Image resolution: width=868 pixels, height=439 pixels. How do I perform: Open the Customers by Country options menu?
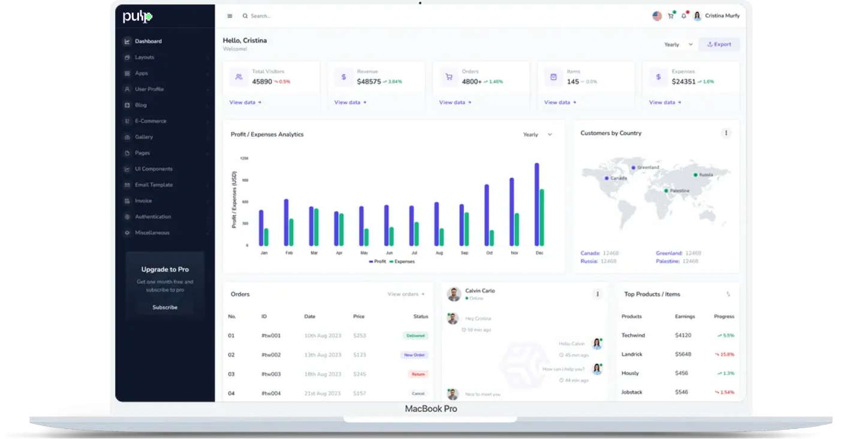(726, 133)
